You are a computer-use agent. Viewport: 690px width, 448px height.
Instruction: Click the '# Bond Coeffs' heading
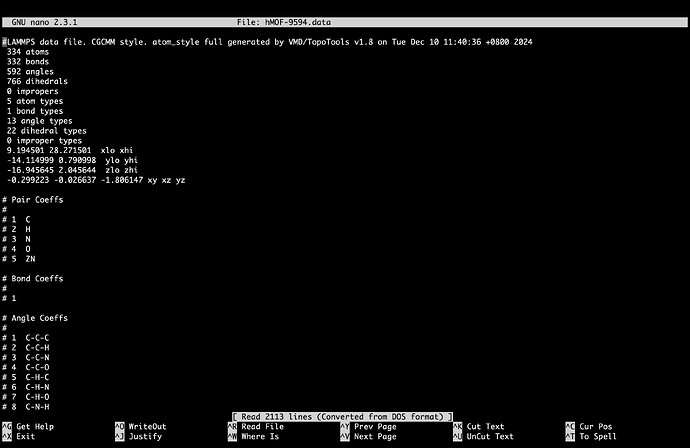pyautogui.click(x=33, y=279)
